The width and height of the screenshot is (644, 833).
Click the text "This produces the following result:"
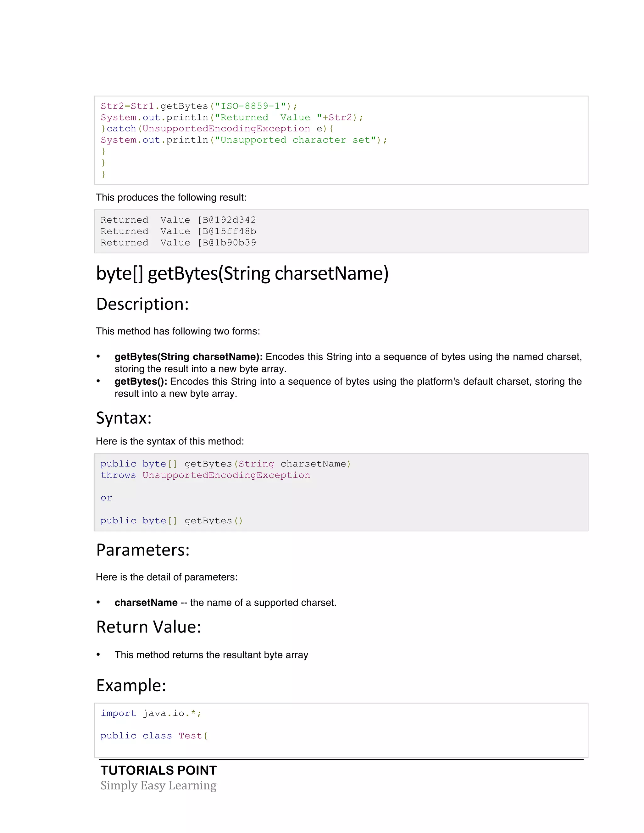point(171,198)
